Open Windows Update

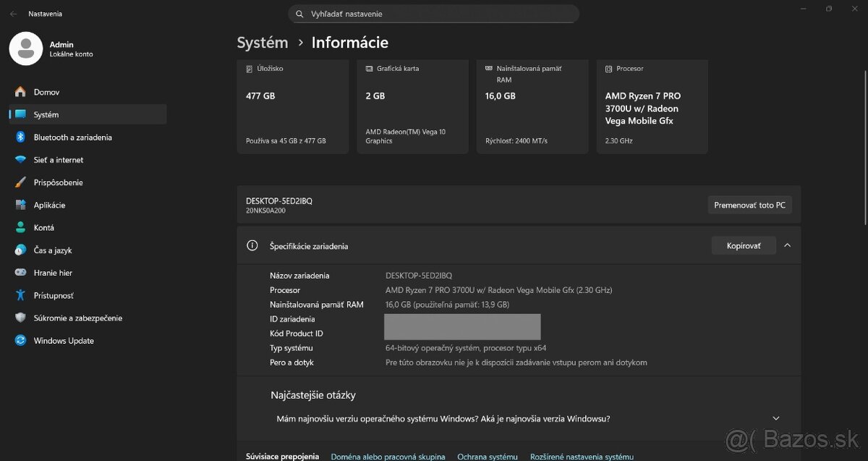click(x=64, y=340)
